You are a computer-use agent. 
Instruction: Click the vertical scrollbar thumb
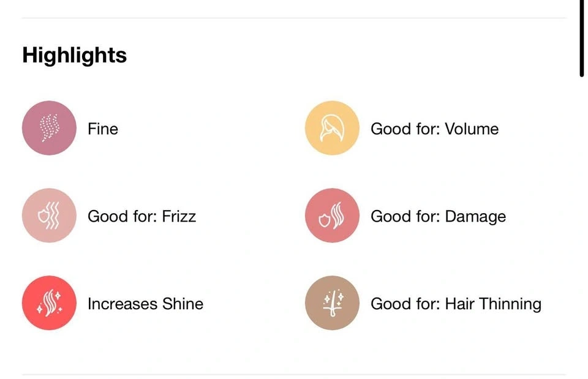pos(581,37)
